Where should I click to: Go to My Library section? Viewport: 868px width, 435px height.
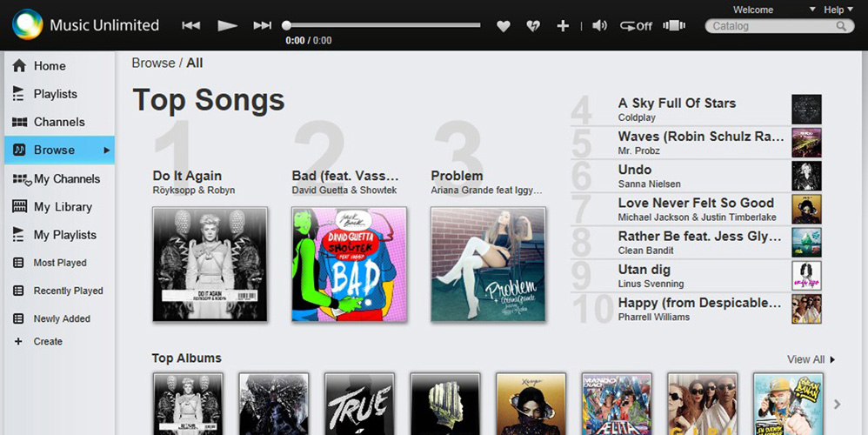click(63, 207)
